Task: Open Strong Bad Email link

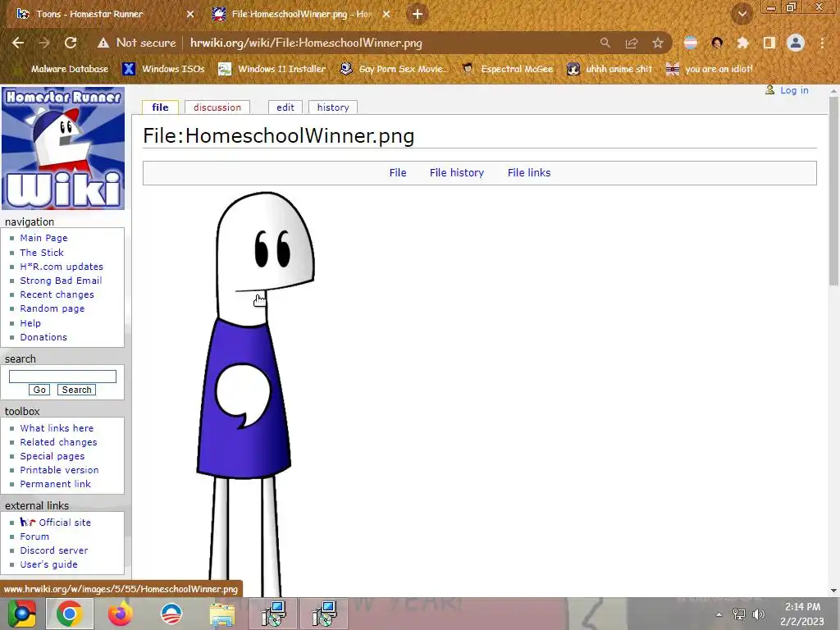Action: (x=61, y=281)
